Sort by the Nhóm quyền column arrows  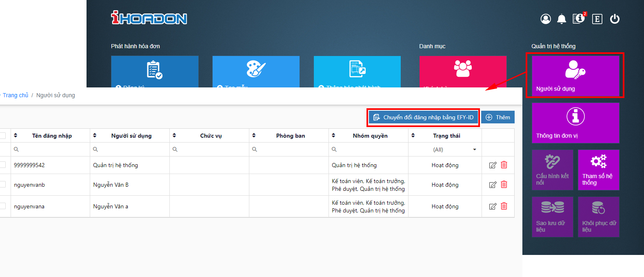click(333, 135)
